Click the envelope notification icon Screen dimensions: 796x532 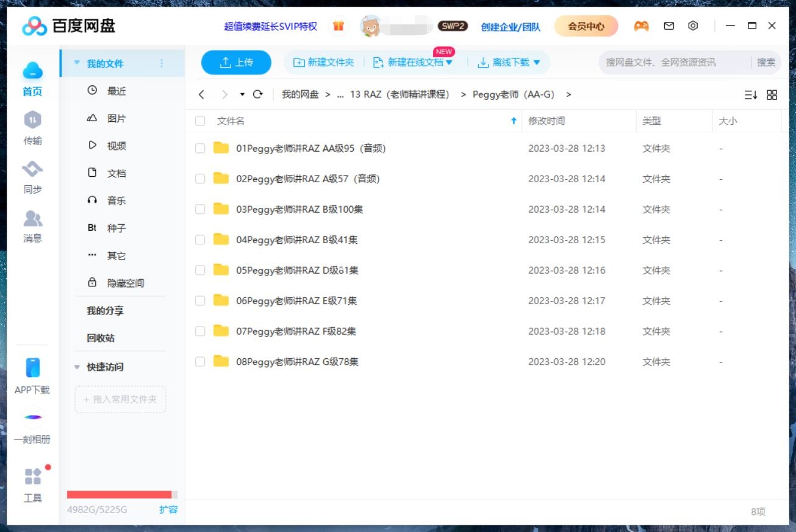[669, 26]
